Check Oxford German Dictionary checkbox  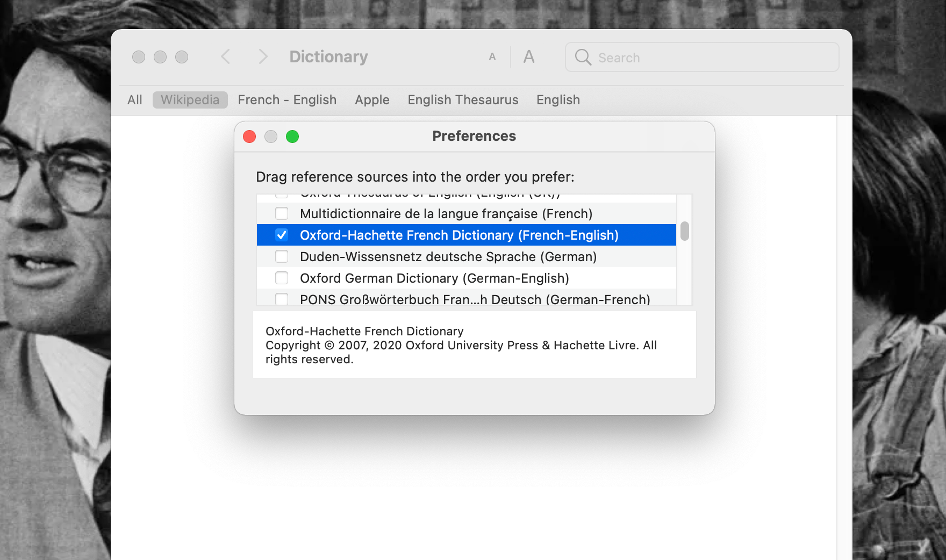point(282,278)
